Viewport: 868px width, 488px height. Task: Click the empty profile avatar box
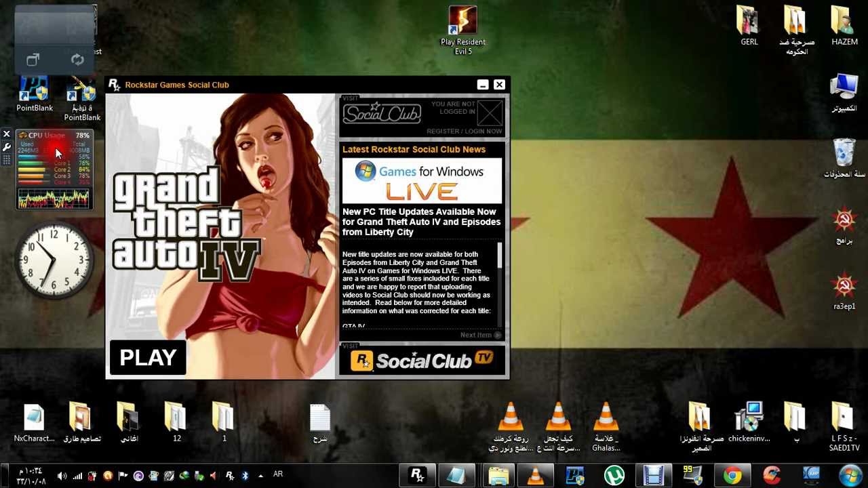[x=490, y=113]
